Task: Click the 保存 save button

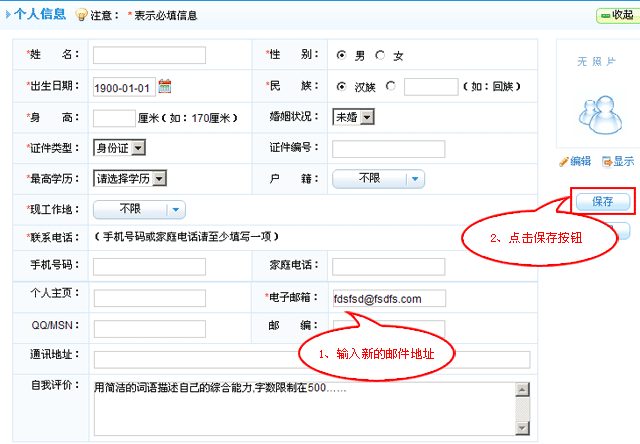Action: pyautogui.click(x=602, y=201)
